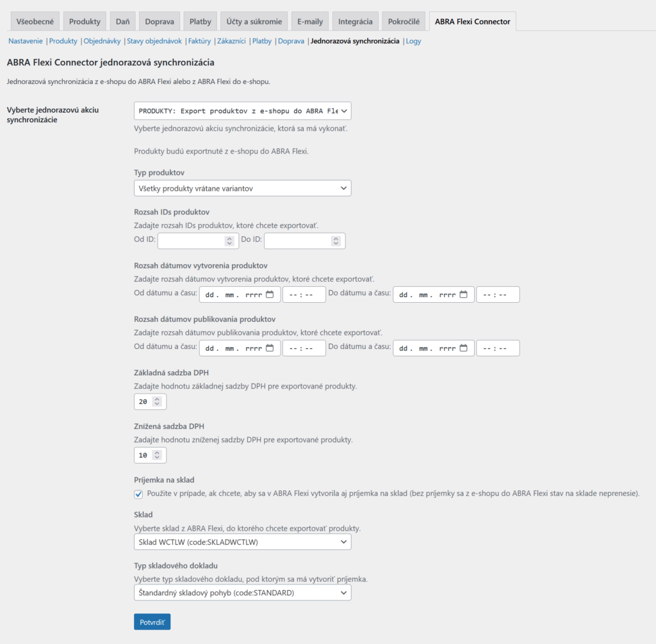Adjust the Základná sadzba DPH stepper
Screen dimensions: 656x644
158,401
